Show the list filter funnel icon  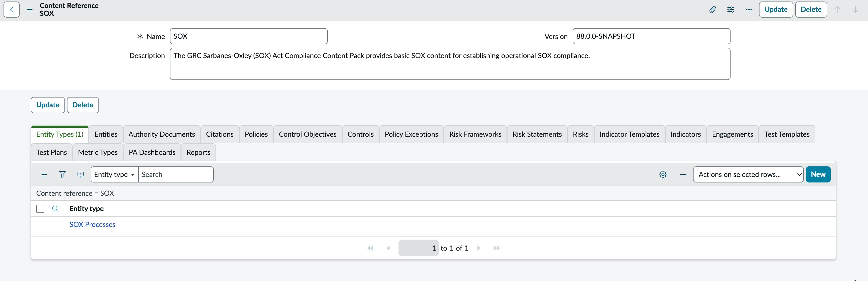pyautogui.click(x=62, y=174)
